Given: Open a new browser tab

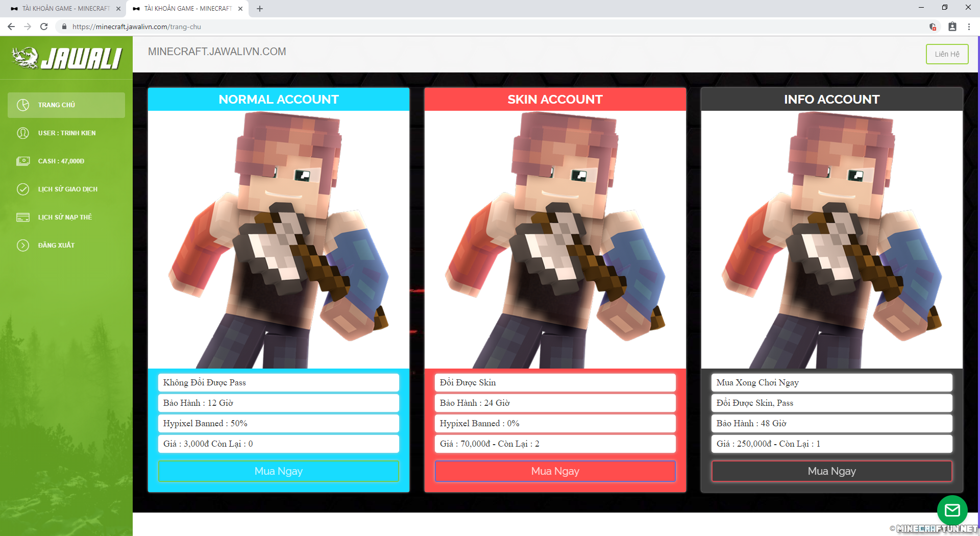Looking at the screenshot, I should pyautogui.click(x=260, y=9).
